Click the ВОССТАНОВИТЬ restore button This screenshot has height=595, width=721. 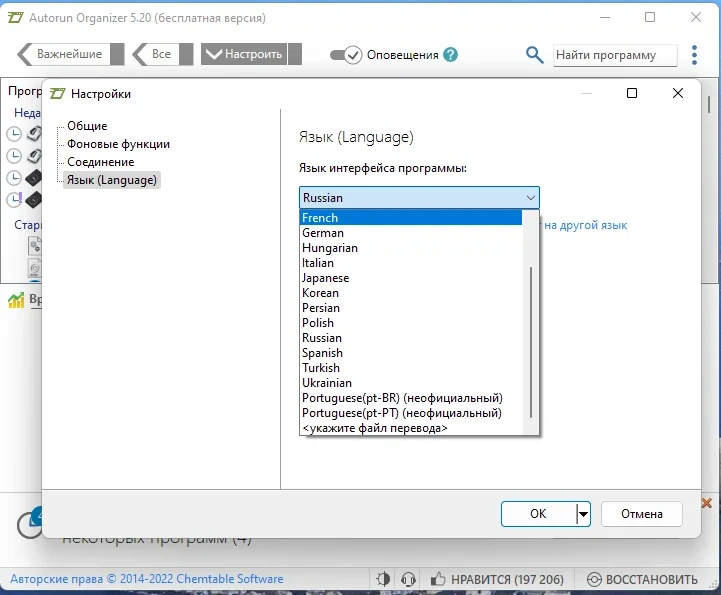(642, 579)
